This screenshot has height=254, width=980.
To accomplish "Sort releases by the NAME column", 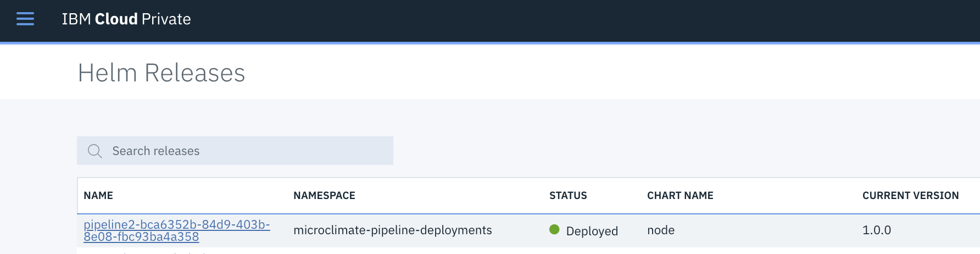I will (98, 196).
